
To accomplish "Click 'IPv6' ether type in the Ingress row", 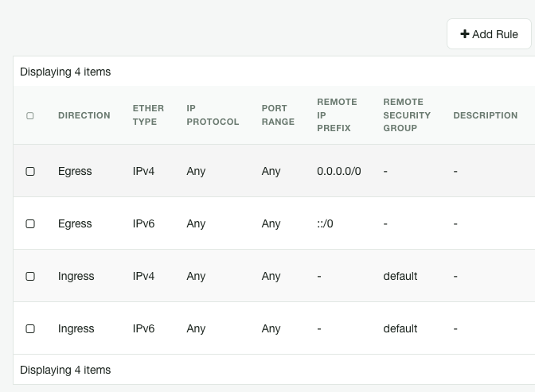I will coord(143,328).
